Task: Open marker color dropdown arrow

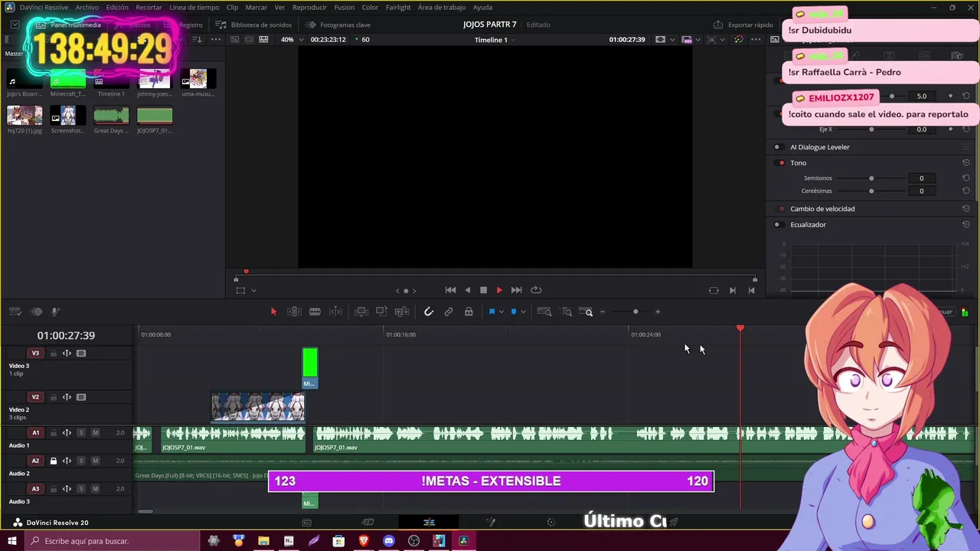Action: pos(523,312)
